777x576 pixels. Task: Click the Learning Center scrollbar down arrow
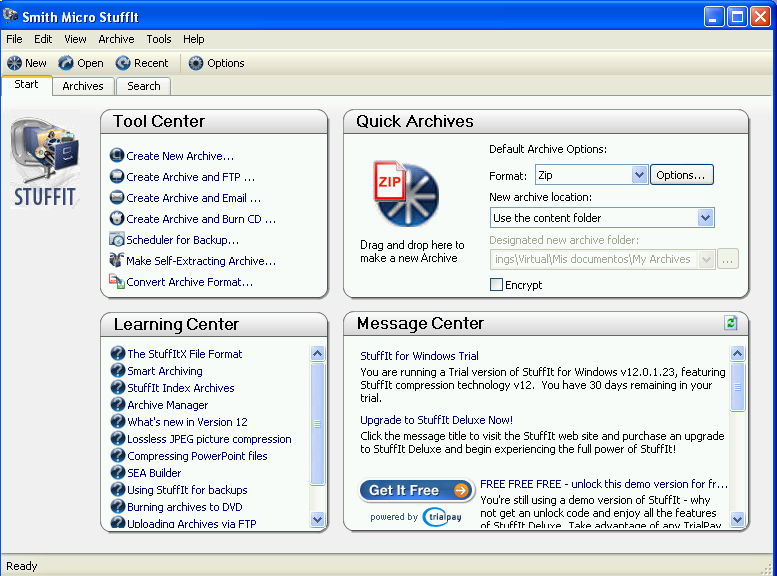pos(317,519)
